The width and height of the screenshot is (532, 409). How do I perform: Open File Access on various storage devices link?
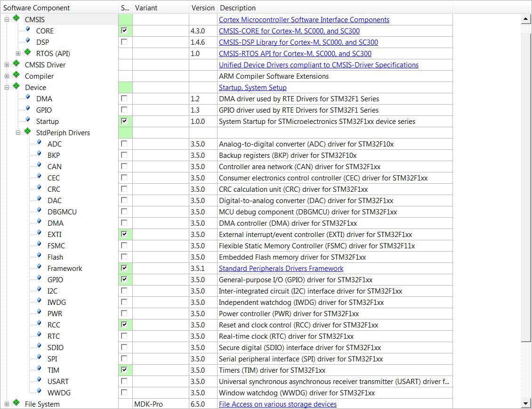tap(278, 404)
